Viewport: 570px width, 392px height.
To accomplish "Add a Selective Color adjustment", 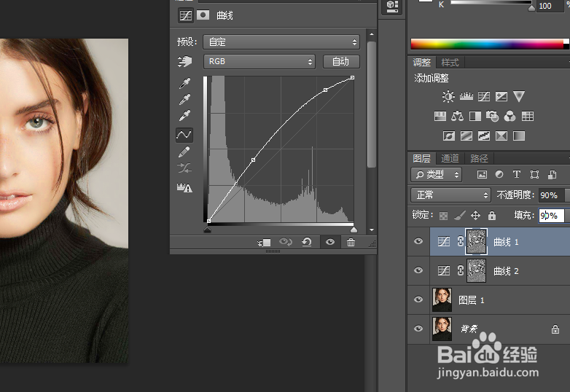I will pos(501,136).
